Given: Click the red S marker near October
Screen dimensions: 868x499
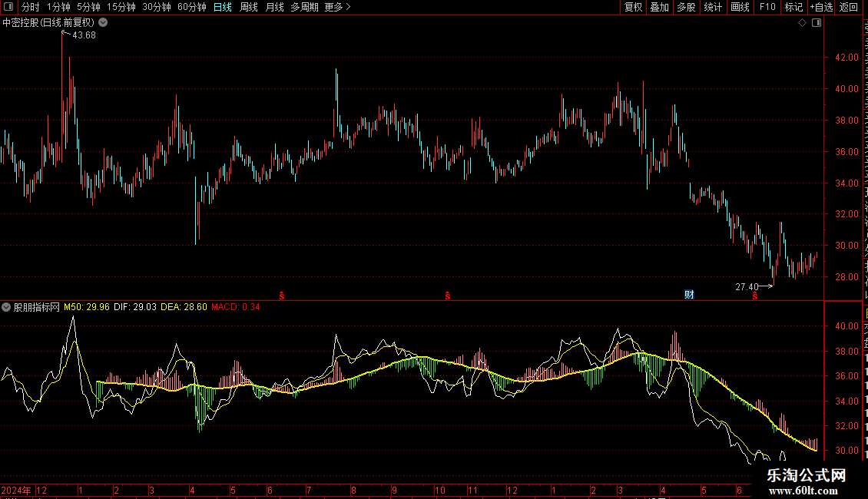Looking at the screenshot, I should click(447, 296).
